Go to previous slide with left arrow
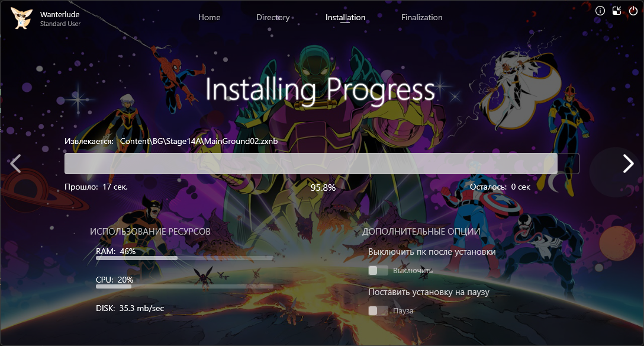This screenshot has width=644, height=346. coord(16,164)
